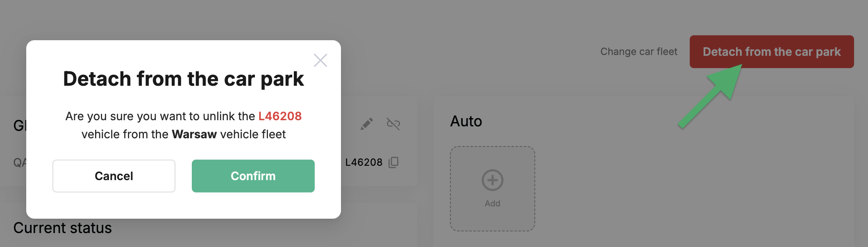The height and width of the screenshot is (247, 868).
Task: Click the green arrow annotation
Action: tap(712, 95)
